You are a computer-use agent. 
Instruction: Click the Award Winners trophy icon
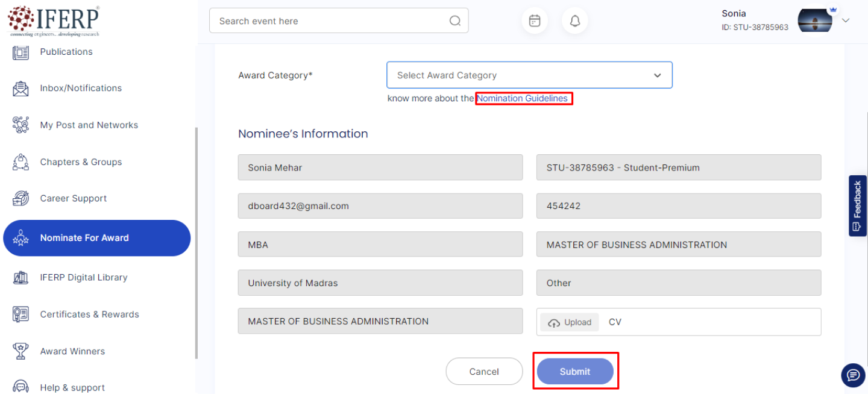[20, 351]
